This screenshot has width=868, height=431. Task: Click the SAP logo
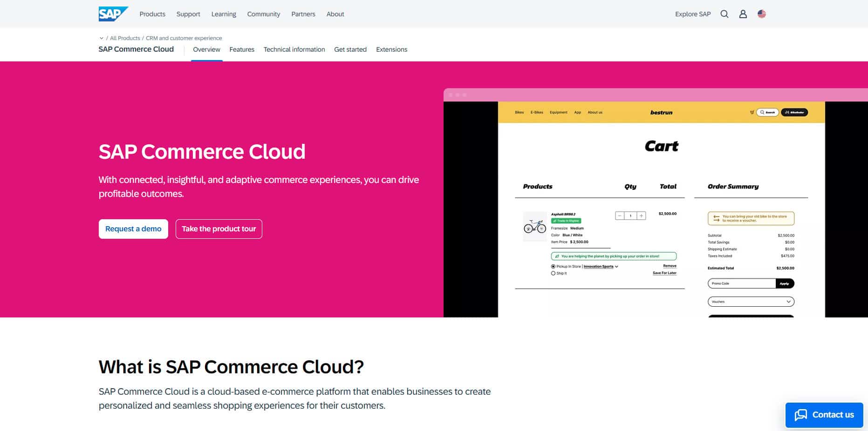click(113, 14)
